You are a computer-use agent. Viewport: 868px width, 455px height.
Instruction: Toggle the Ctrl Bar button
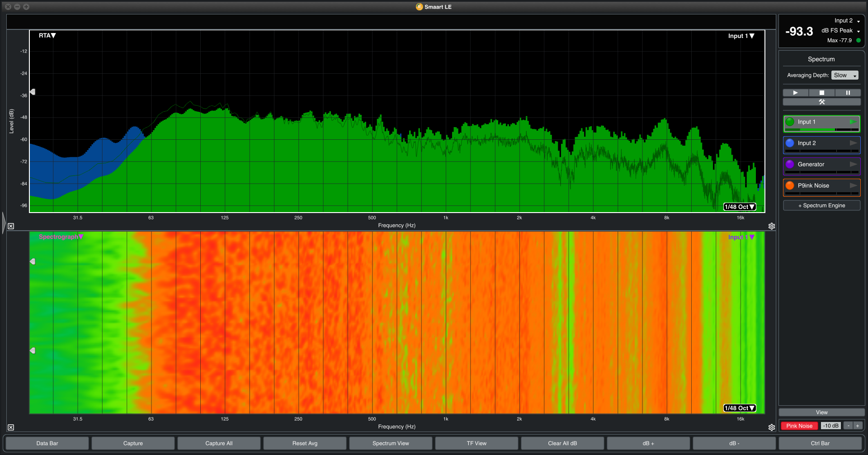(820, 443)
